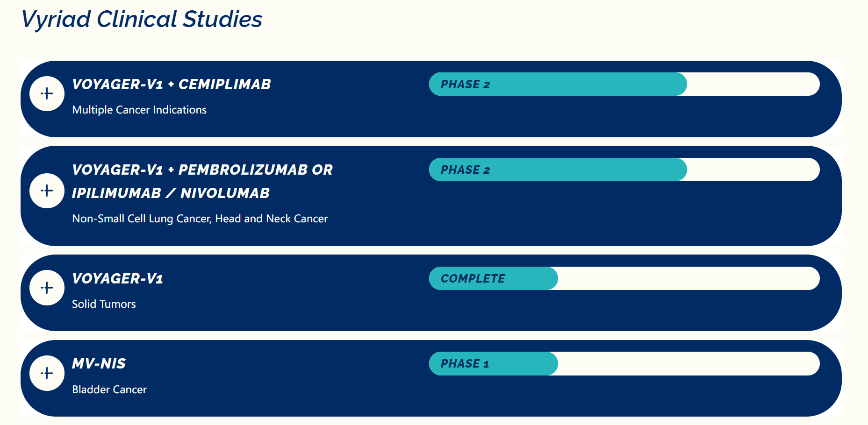868x425 pixels.
Task: Expand the Voyager-V1 + Cemiplimab study plus icon
Action: click(x=47, y=94)
